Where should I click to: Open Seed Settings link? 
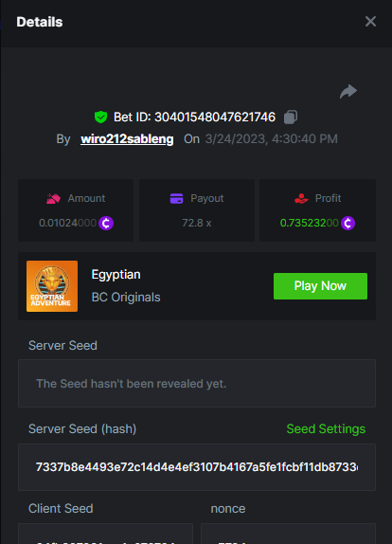pos(326,429)
